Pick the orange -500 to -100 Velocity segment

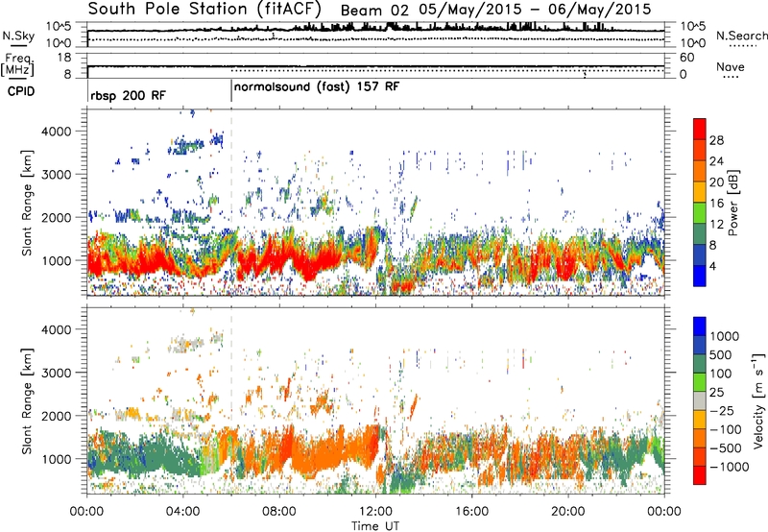pyautogui.click(x=700, y=438)
